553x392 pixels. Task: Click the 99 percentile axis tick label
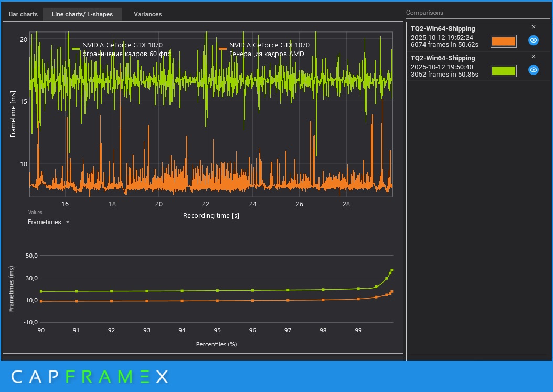coord(358,330)
